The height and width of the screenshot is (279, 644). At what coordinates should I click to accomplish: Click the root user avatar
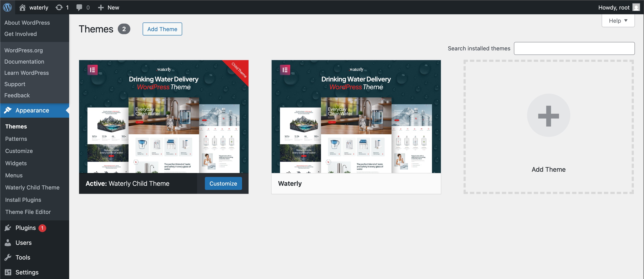coord(636,7)
